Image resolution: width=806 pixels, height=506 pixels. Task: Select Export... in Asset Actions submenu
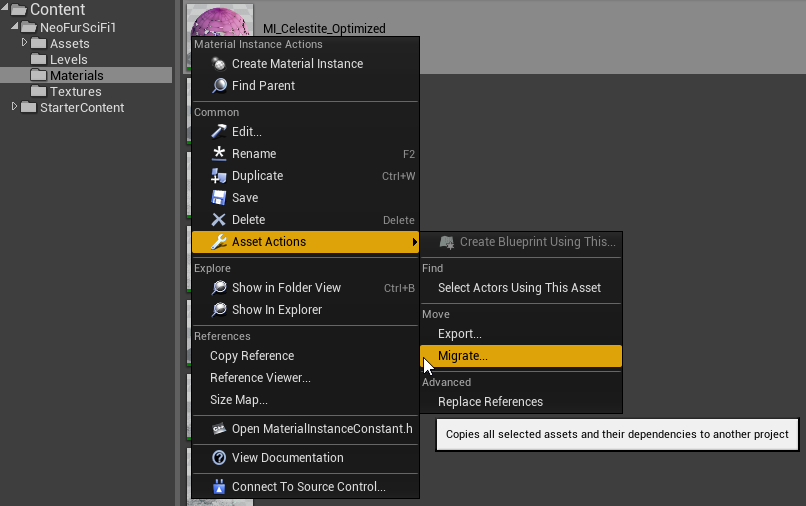460,334
